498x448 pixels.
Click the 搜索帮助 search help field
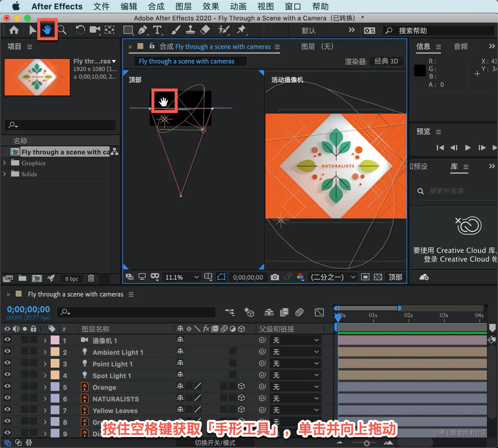tap(439, 31)
